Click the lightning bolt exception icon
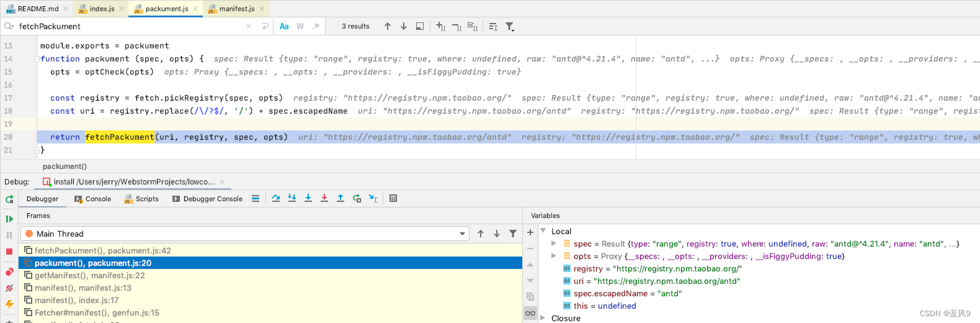The image size is (980, 323). tap(9, 304)
